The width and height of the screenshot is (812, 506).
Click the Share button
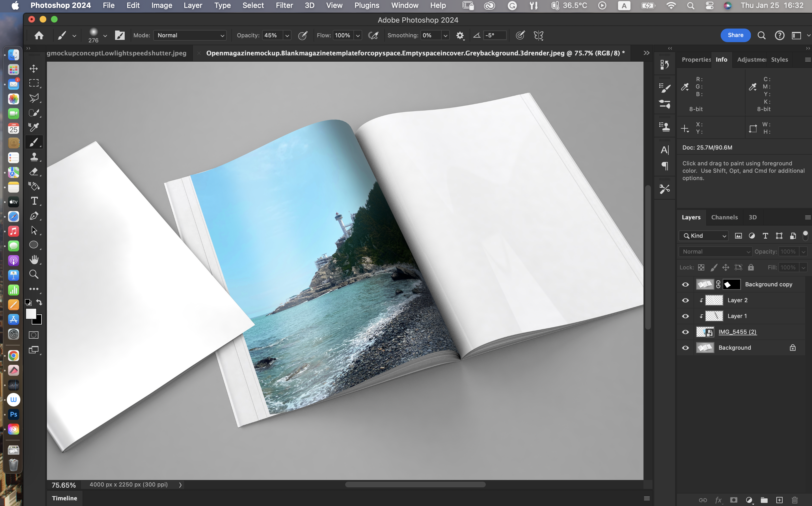point(735,35)
